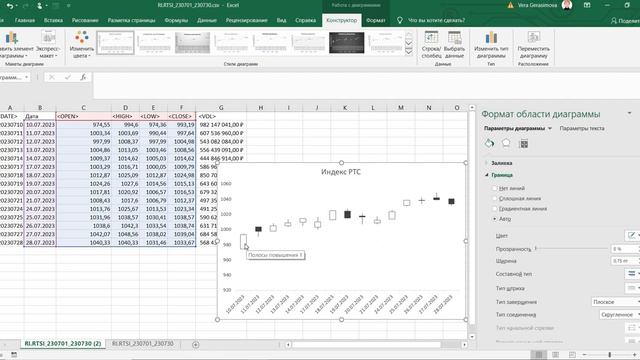
Task: Click vertical scrollbar down arrow of sheet
Action: click(472, 337)
